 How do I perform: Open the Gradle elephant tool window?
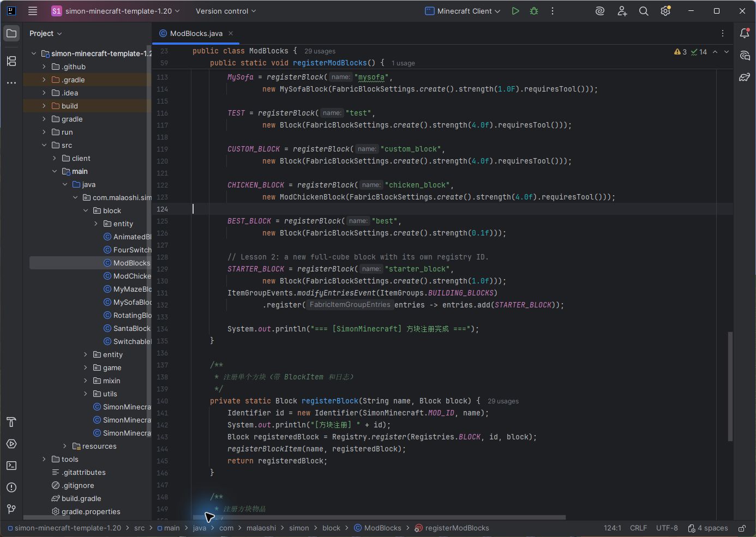click(x=745, y=77)
